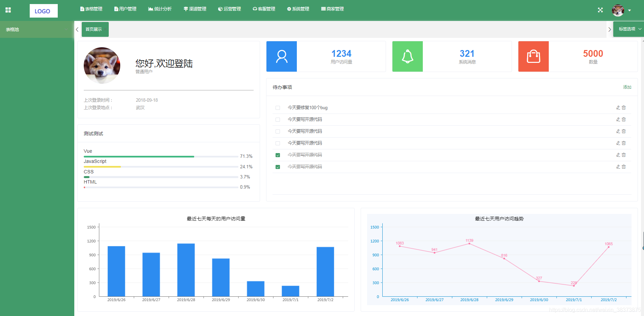Click the red shopping bag icon
This screenshot has width=644, height=316.
point(534,56)
